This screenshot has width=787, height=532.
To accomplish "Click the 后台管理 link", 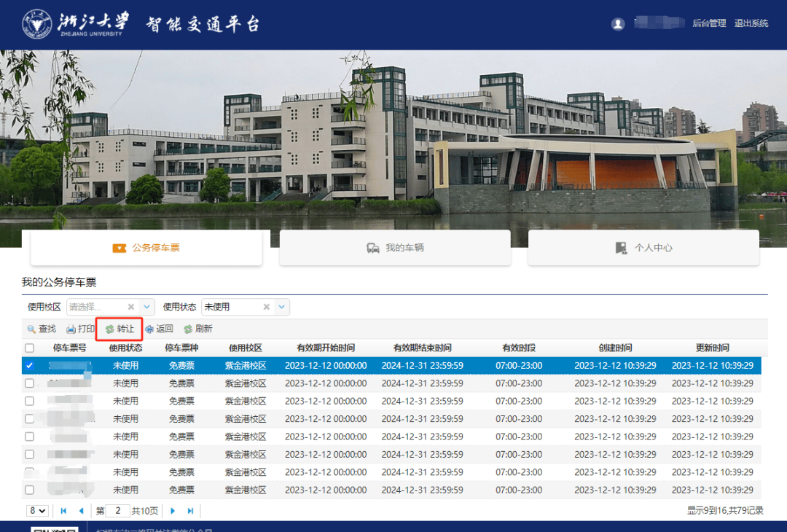I will (x=708, y=23).
